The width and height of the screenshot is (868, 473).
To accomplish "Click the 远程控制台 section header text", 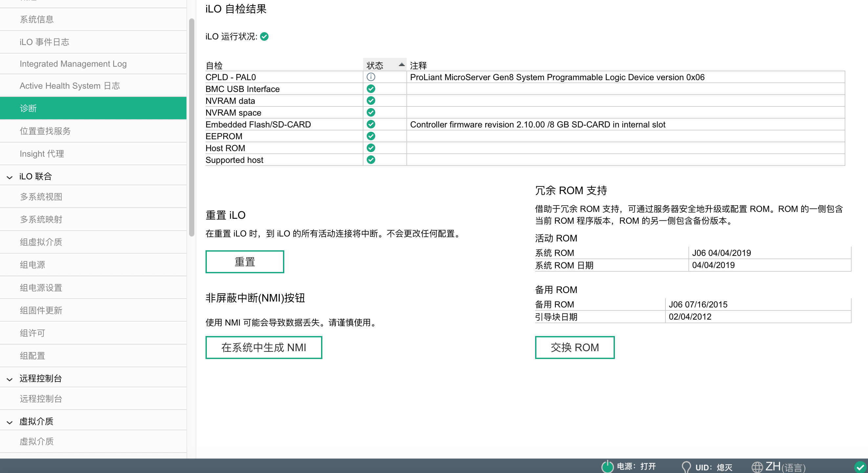I will [40, 379].
